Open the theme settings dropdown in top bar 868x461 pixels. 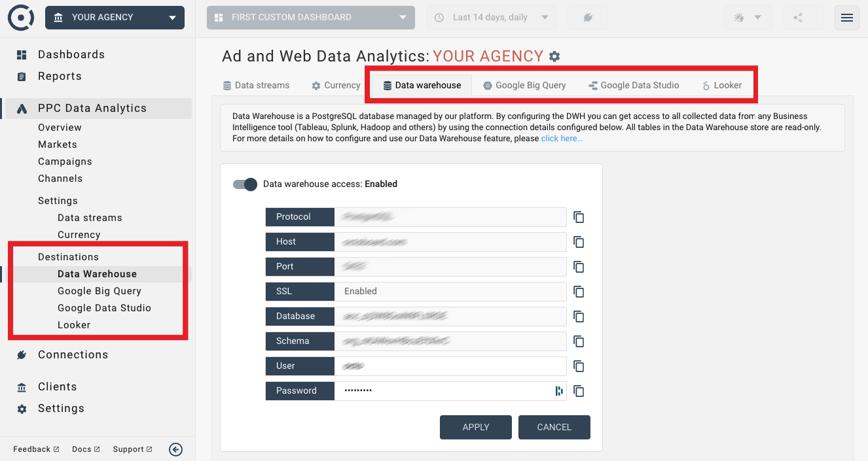(748, 18)
